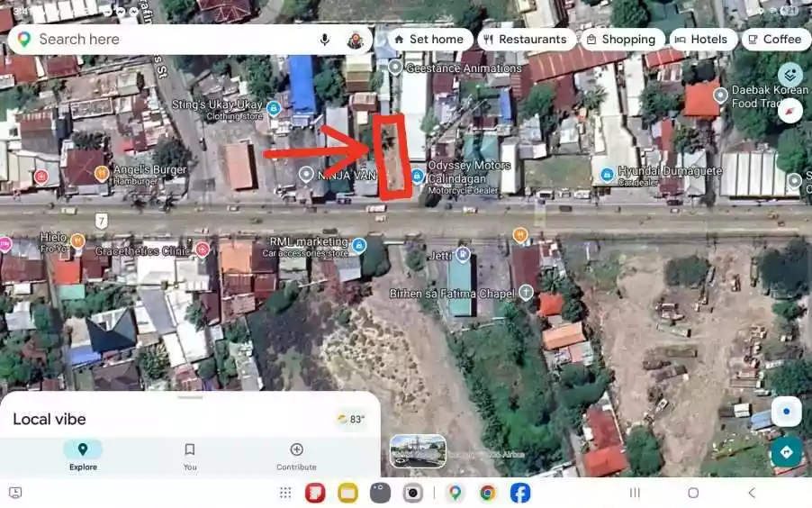Open recent apps navigation button

(x=635, y=493)
